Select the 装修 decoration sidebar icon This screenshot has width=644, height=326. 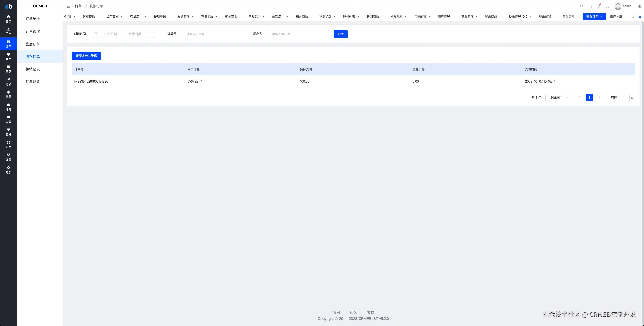pyautogui.click(x=8, y=132)
